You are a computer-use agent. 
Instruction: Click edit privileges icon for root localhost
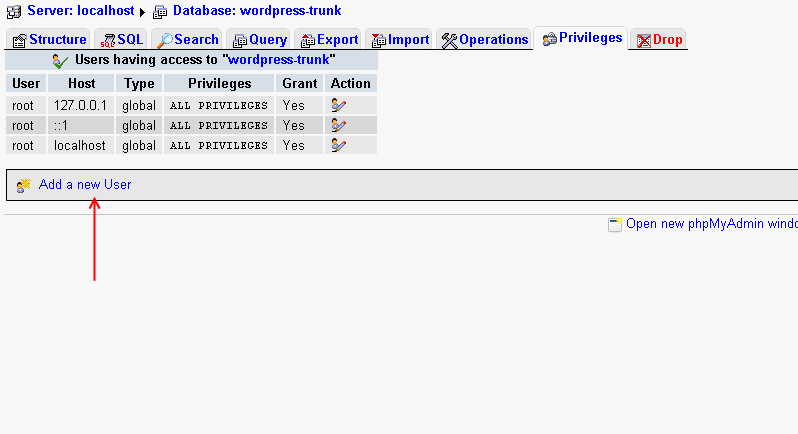pos(338,145)
